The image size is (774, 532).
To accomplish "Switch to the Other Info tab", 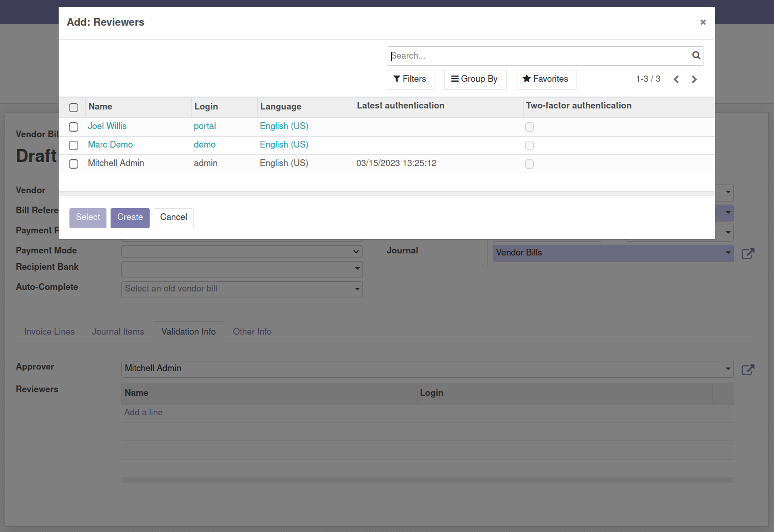I will (x=252, y=332).
